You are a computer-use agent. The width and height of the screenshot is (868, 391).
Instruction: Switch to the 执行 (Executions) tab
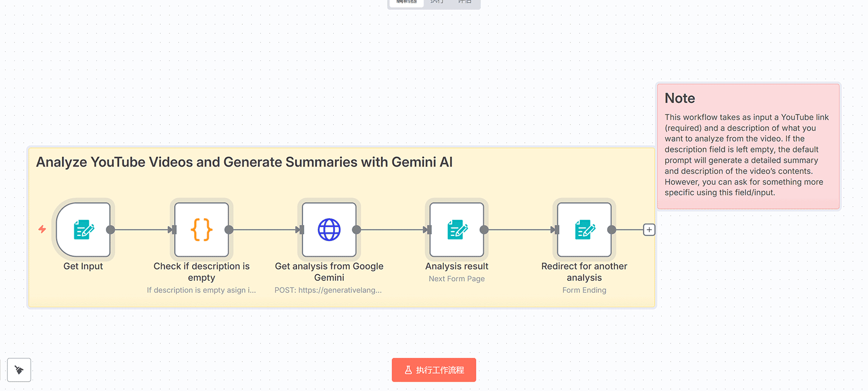[437, 2]
